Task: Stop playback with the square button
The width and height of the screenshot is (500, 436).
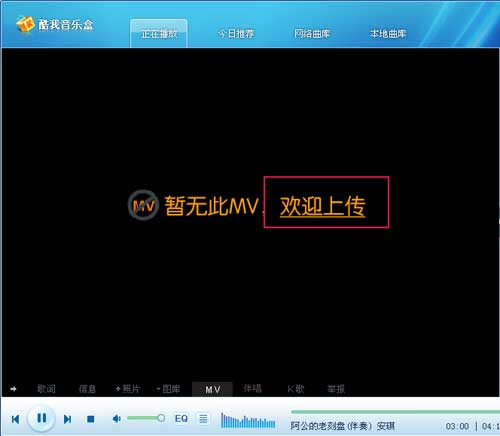Action: point(90,419)
